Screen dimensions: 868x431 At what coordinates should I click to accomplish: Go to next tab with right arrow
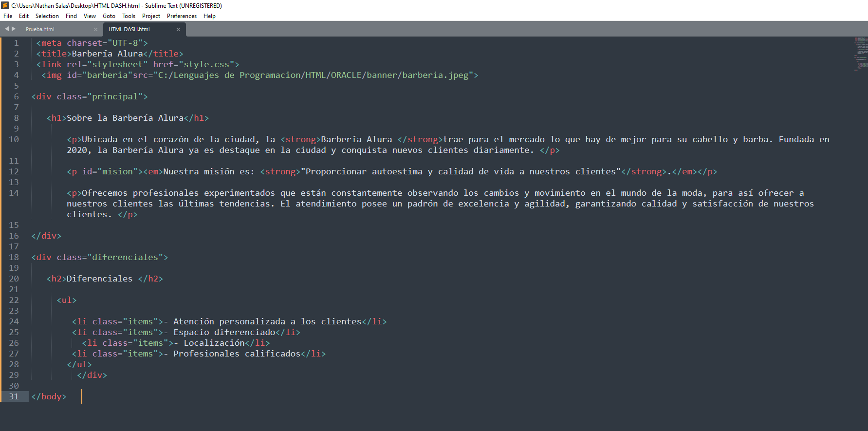tap(14, 29)
